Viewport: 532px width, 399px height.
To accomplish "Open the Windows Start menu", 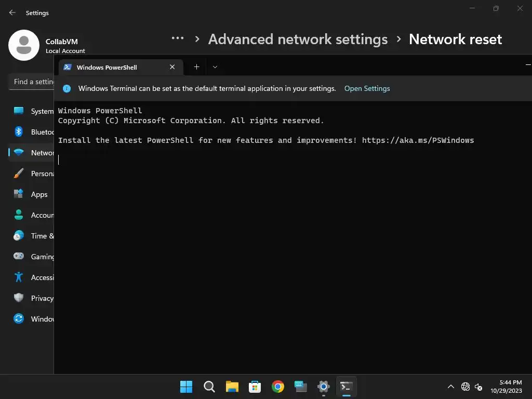I will (x=186, y=387).
